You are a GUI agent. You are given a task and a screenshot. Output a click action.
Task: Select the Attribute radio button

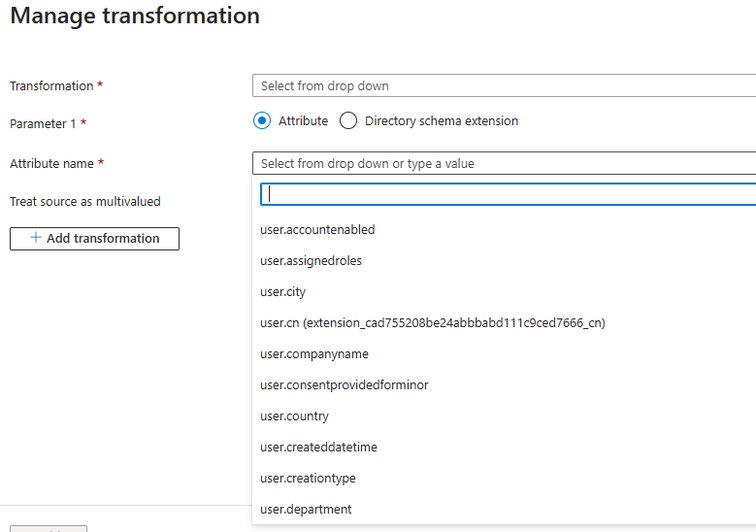point(261,121)
